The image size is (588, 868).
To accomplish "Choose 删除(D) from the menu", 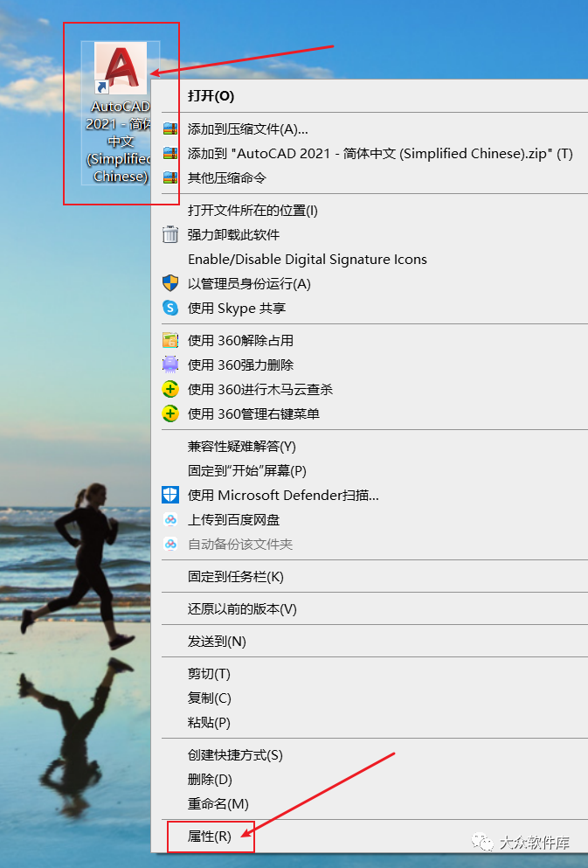I will click(x=210, y=780).
